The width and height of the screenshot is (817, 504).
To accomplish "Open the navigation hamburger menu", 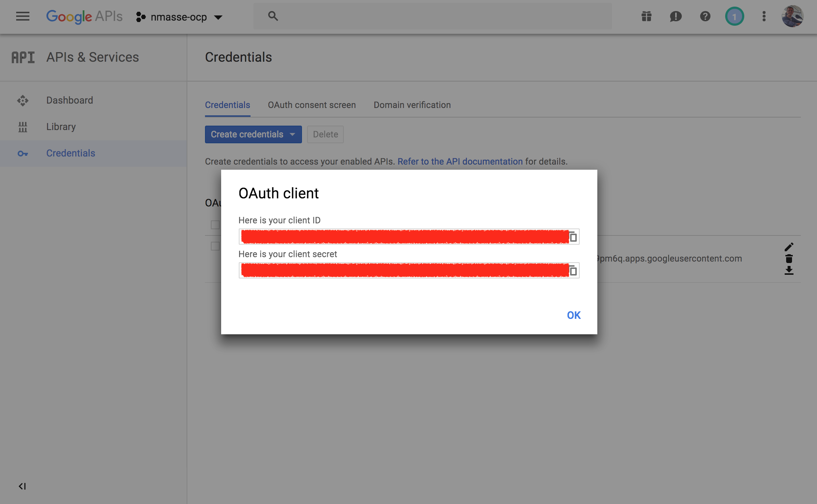I will (23, 16).
